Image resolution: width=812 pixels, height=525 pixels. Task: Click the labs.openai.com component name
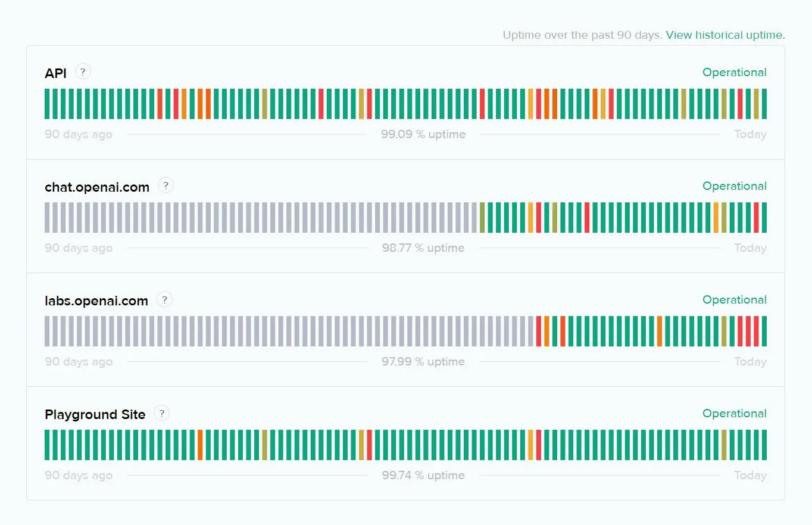coord(96,301)
